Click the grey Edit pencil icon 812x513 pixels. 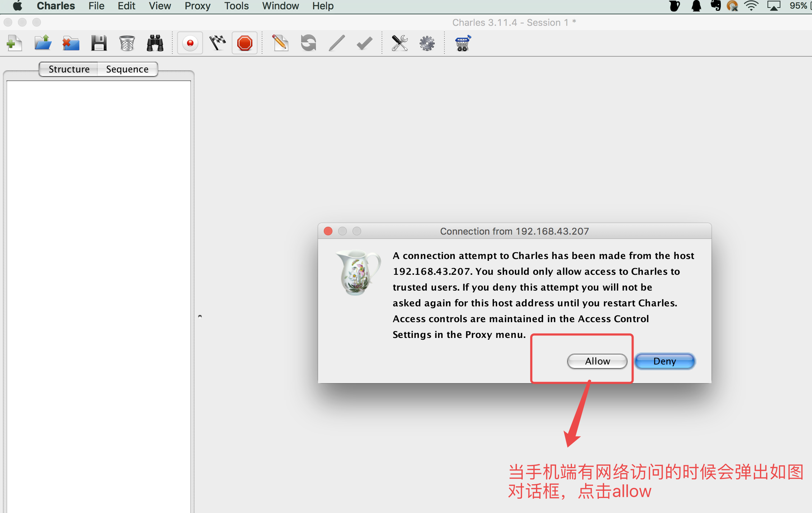click(x=337, y=43)
